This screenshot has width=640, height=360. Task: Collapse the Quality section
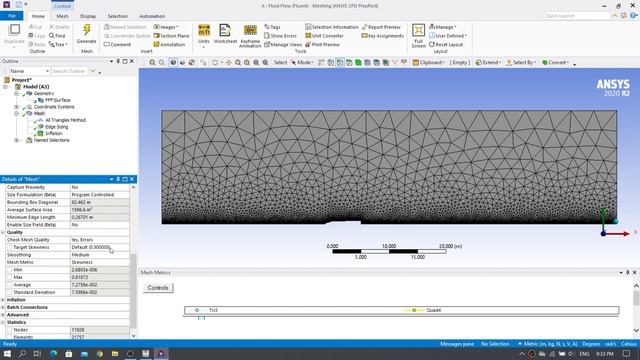point(3,232)
